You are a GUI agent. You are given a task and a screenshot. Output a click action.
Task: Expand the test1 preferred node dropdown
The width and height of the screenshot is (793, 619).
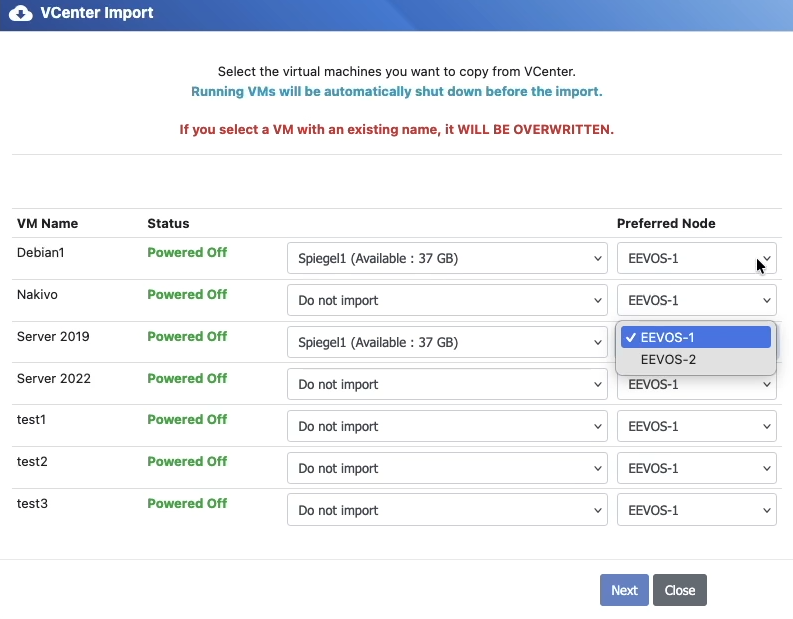[x=696, y=426]
